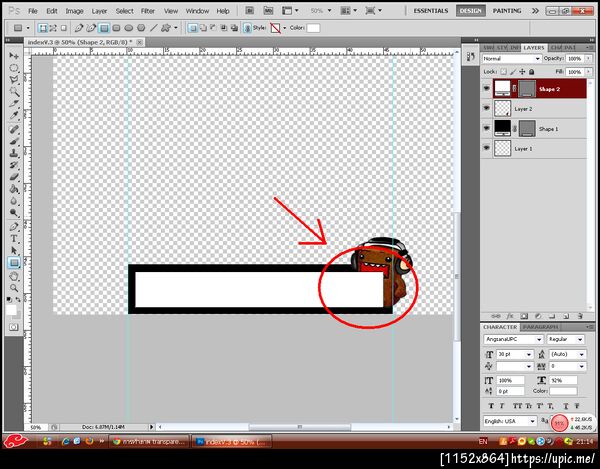Hide the Layer 1 layer
This screenshot has width=600, height=469.
(486, 148)
